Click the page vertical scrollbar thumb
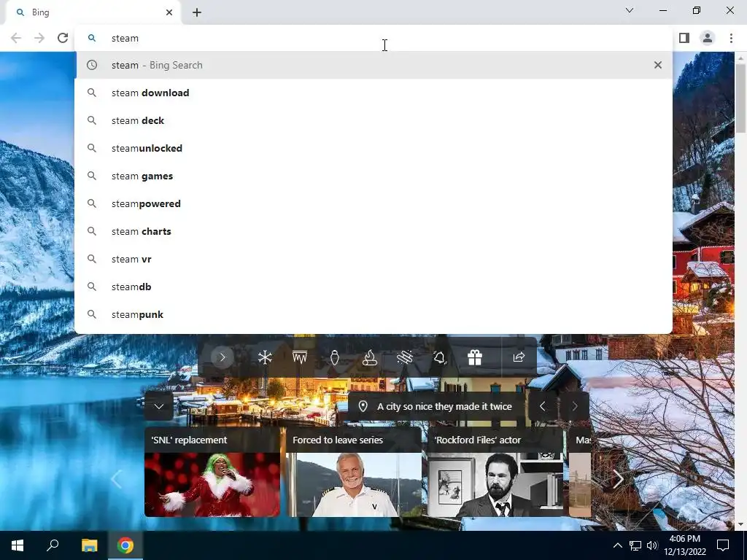 (741, 98)
